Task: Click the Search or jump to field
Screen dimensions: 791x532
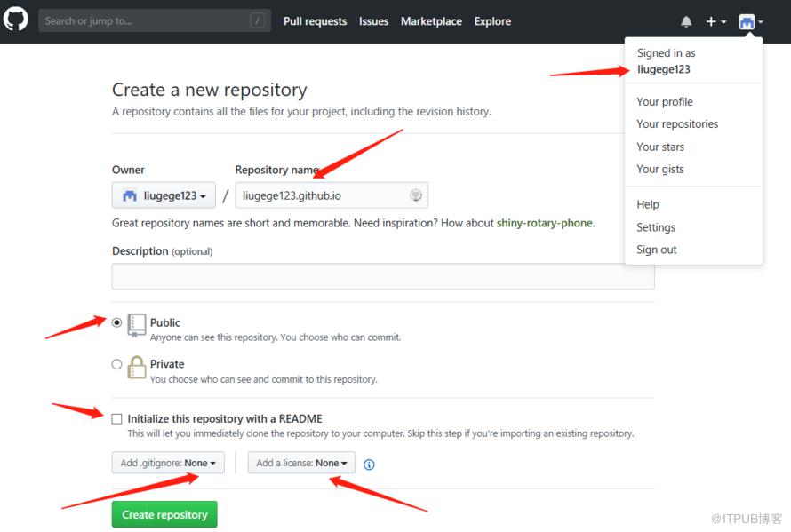Action: click(x=155, y=20)
